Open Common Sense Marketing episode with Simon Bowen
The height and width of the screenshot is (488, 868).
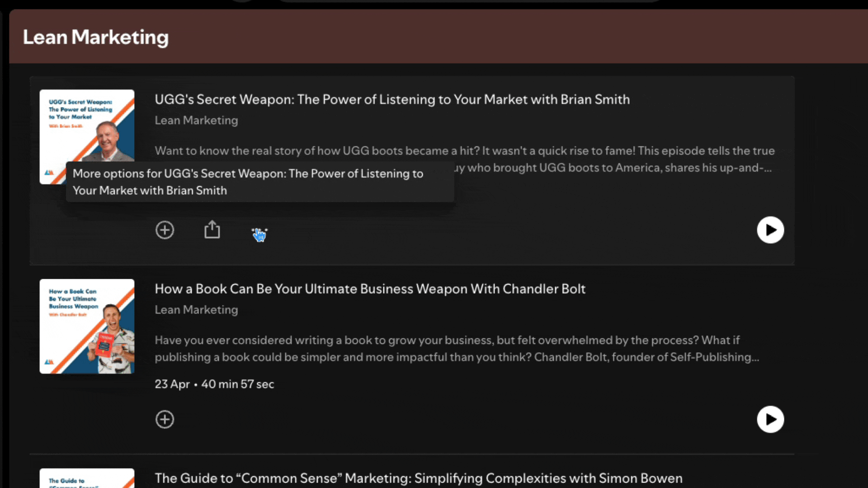[x=419, y=478]
